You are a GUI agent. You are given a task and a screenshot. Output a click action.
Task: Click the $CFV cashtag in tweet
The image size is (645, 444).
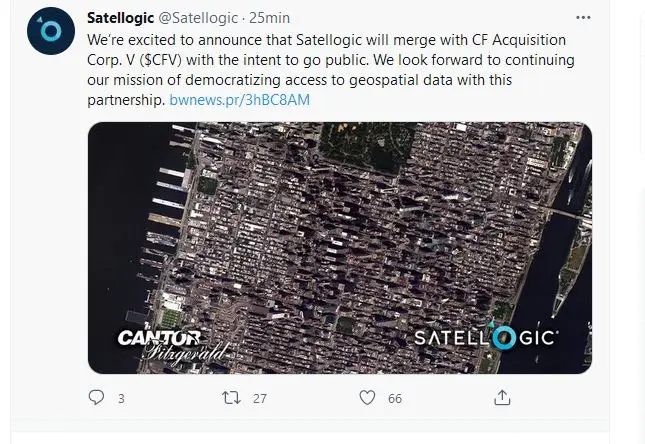(161, 60)
